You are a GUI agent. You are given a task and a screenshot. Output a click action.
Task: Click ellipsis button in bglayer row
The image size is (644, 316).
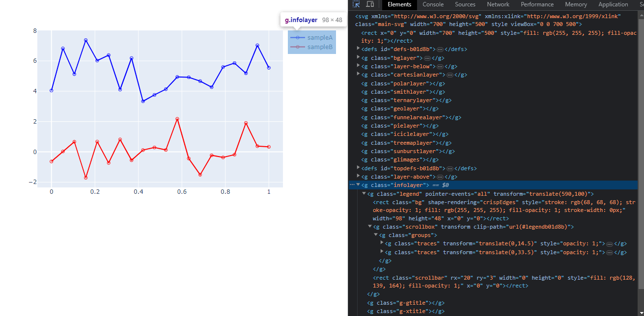pos(426,58)
